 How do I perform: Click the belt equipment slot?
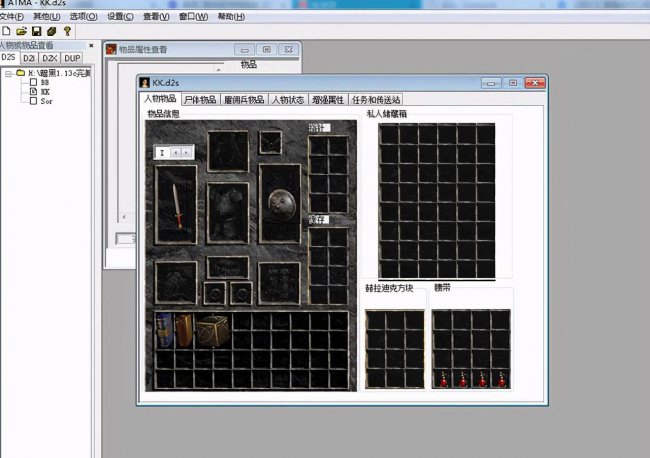[228, 267]
